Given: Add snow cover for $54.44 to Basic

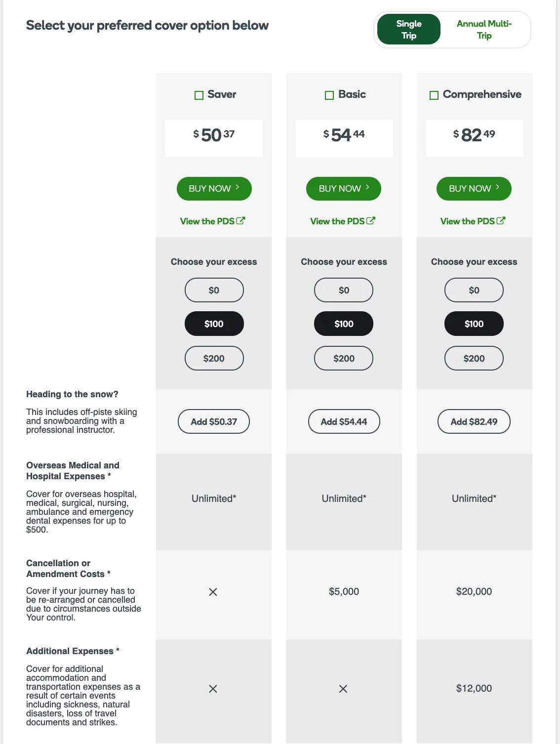Looking at the screenshot, I should (344, 421).
